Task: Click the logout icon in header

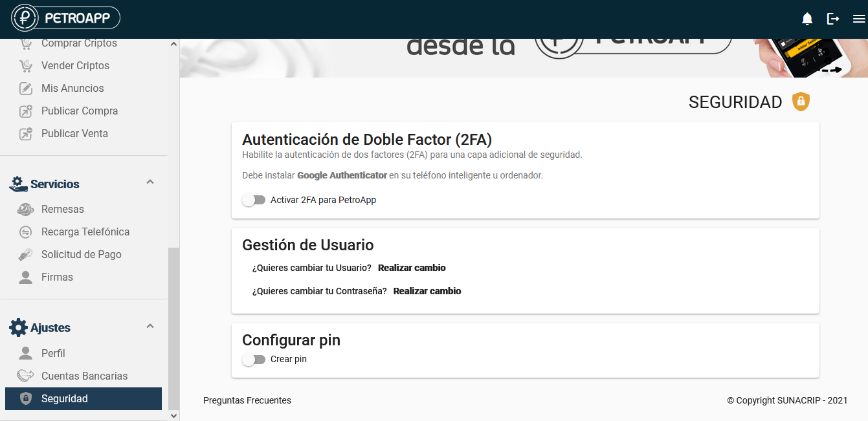Action: pyautogui.click(x=833, y=19)
